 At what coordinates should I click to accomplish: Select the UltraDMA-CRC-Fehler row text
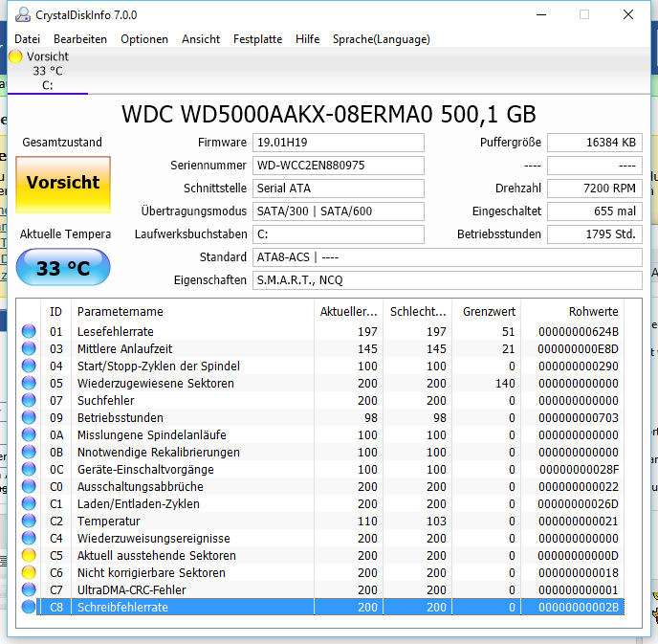pos(131,589)
